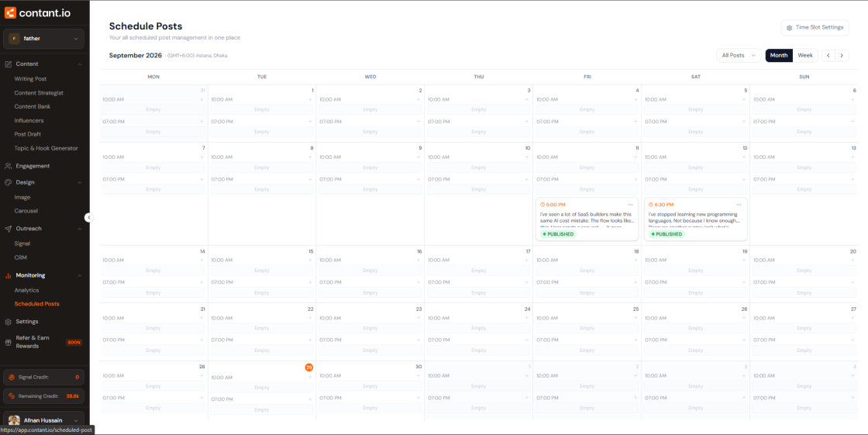Open the Content Bank

pyautogui.click(x=33, y=106)
